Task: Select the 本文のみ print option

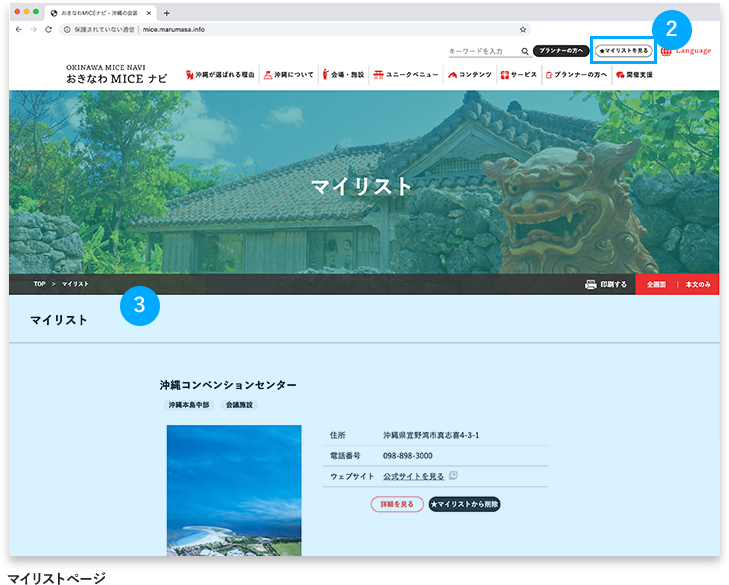Action: click(x=698, y=284)
